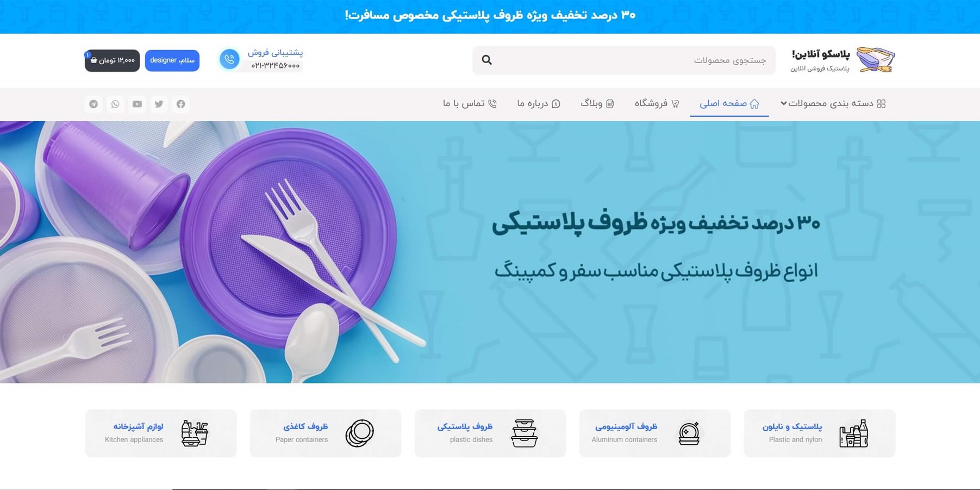
Task: Select the صفحه اصلی home tab
Action: (729, 103)
